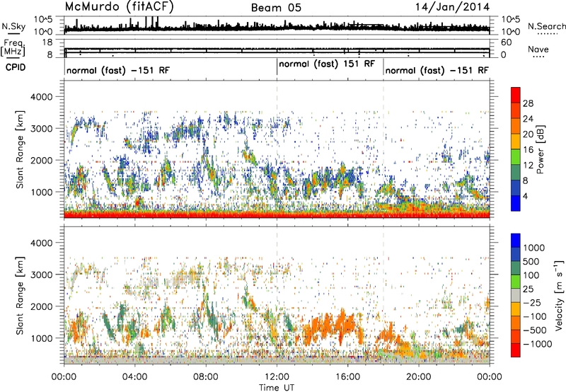Click the 'Beam 05' label
Image resolution: width=566 pixels, height=392 pixels.
point(276,8)
